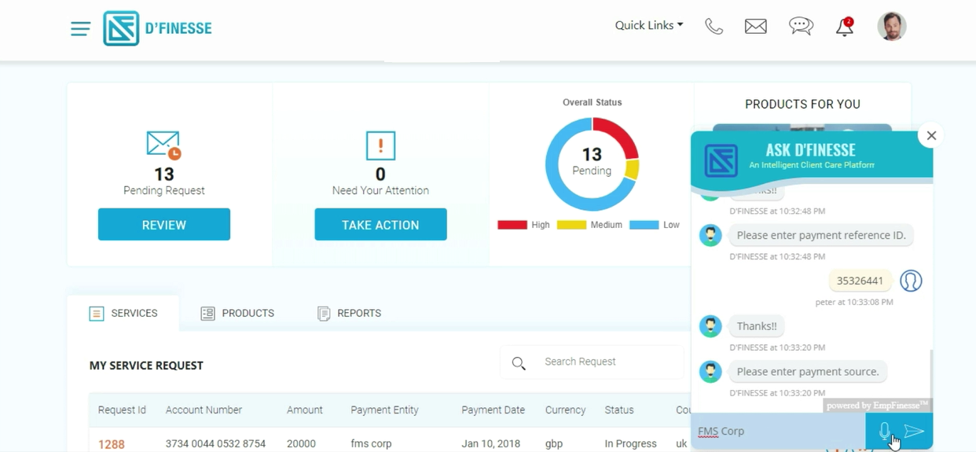
Task: Click account number 3734 0044 0532 8754
Action: pos(215,444)
